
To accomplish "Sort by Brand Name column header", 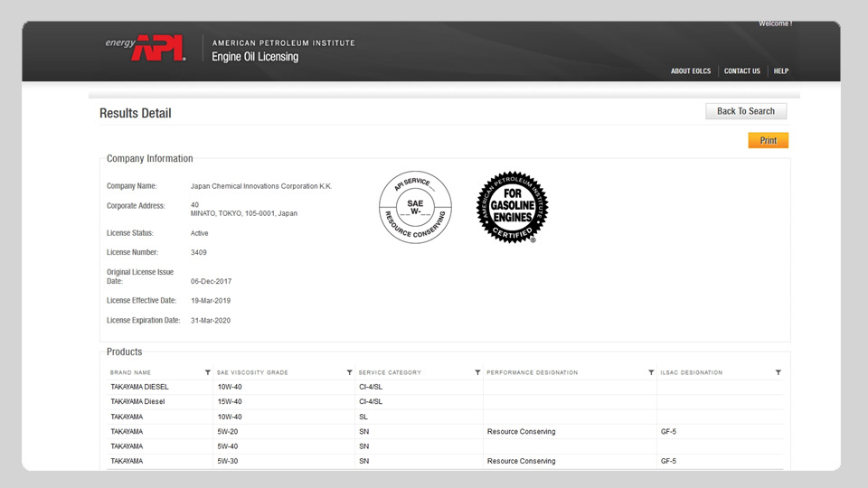I will point(130,372).
